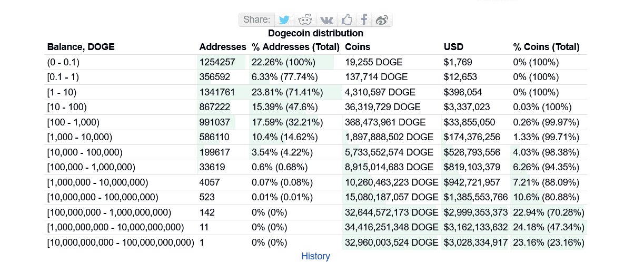Select the (0 - 0.1) balance row
The height and width of the screenshot is (262, 644).
(63, 62)
